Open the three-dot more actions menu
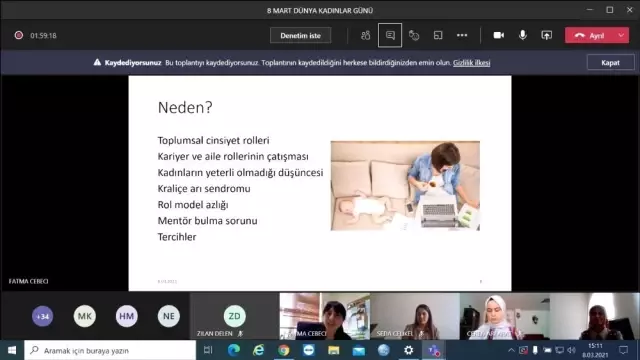This screenshot has height=360, width=640. click(x=462, y=36)
